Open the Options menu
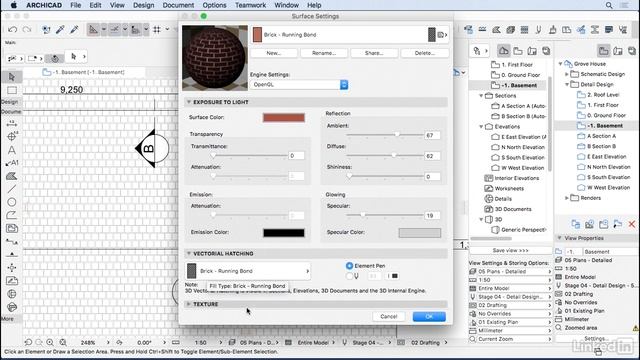This screenshot has height=360, width=640. [214, 5]
